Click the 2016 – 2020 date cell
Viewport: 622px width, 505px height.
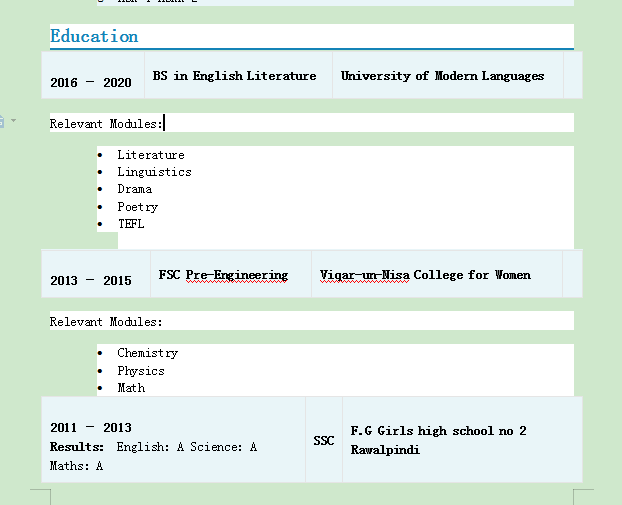click(x=90, y=82)
